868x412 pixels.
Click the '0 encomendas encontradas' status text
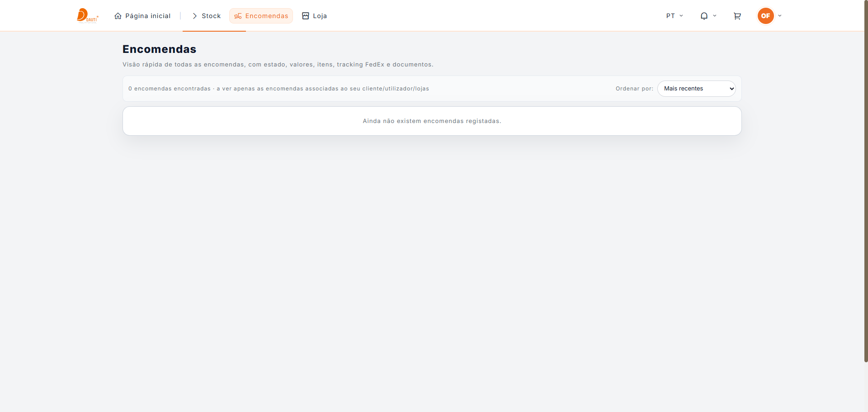coord(170,89)
